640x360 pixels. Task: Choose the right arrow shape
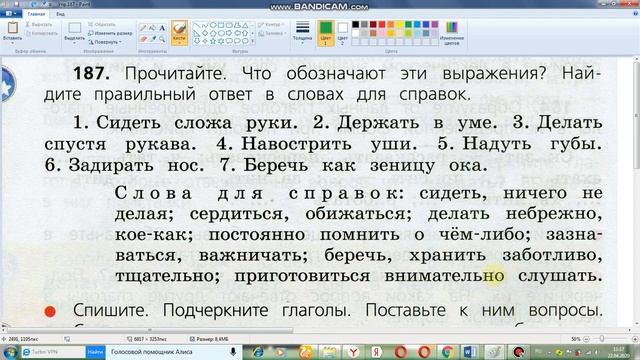[229, 33]
